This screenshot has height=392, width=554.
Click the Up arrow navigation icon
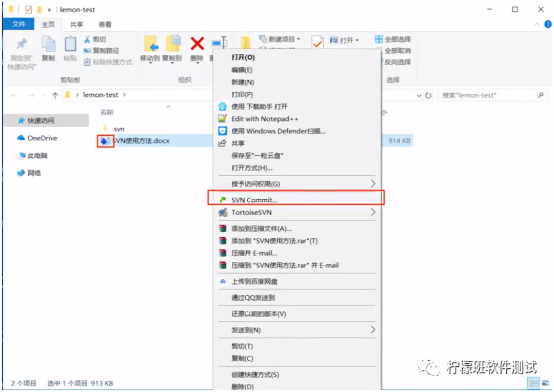[55, 95]
